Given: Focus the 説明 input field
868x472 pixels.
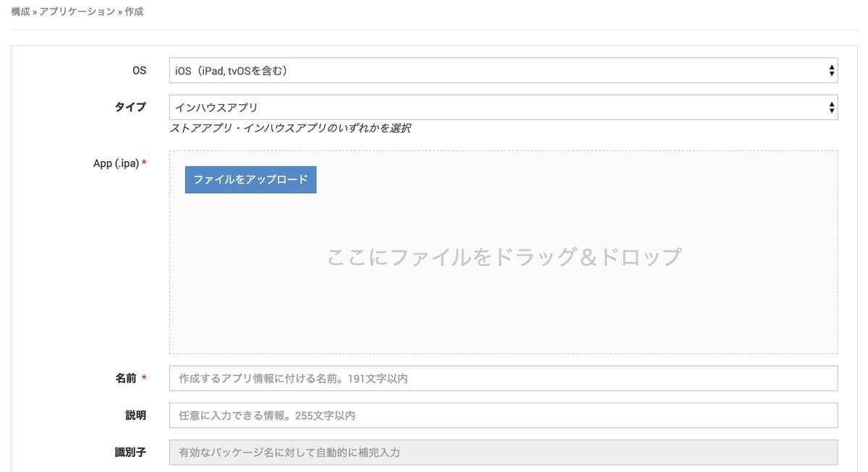Looking at the screenshot, I should pos(503,416).
